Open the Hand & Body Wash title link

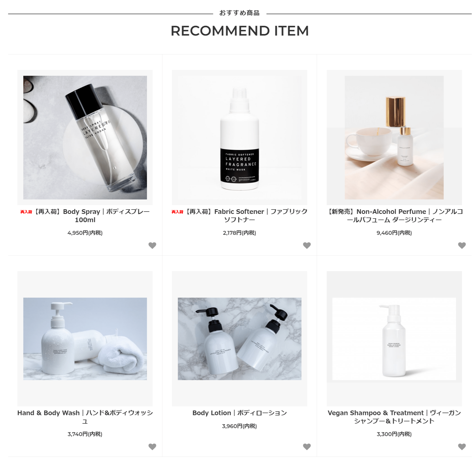85,417
